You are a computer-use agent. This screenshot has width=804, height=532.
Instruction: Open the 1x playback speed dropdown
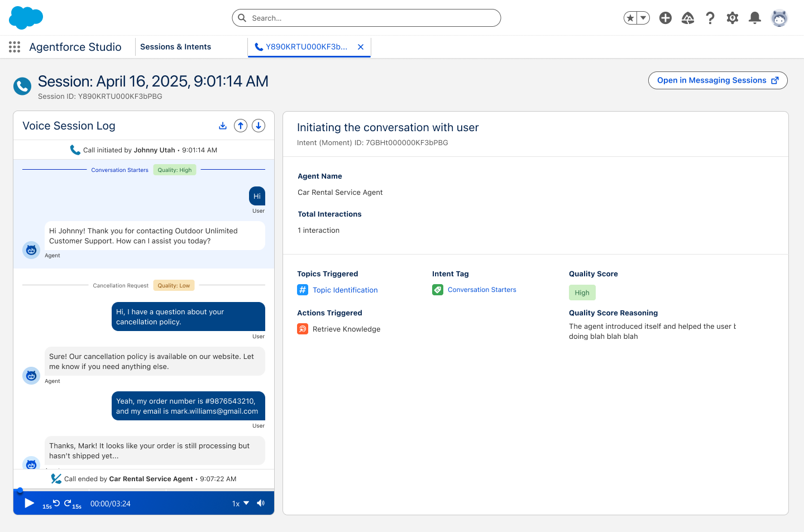click(241, 504)
